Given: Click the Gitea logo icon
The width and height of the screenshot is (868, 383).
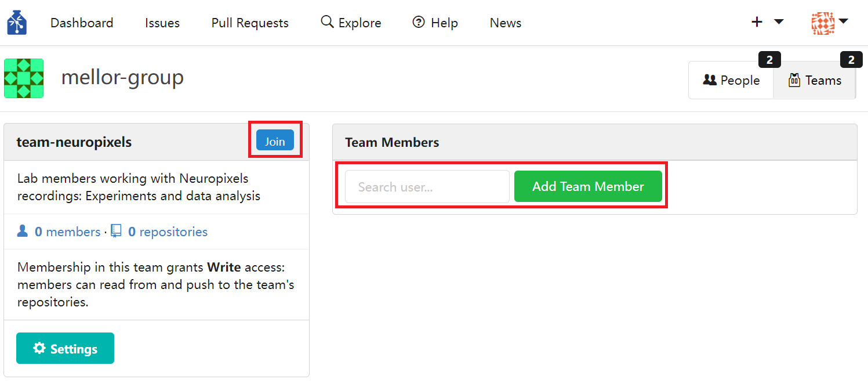Looking at the screenshot, I should tap(17, 23).
